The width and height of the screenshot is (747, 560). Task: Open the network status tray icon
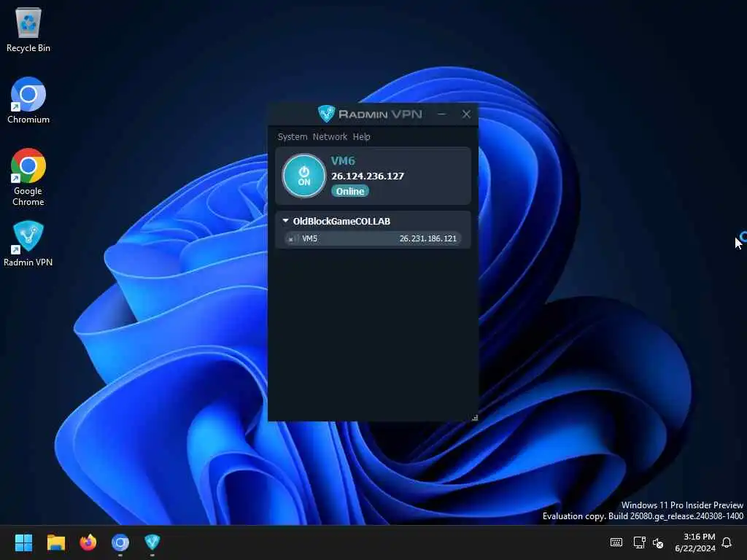click(x=639, y=542)
